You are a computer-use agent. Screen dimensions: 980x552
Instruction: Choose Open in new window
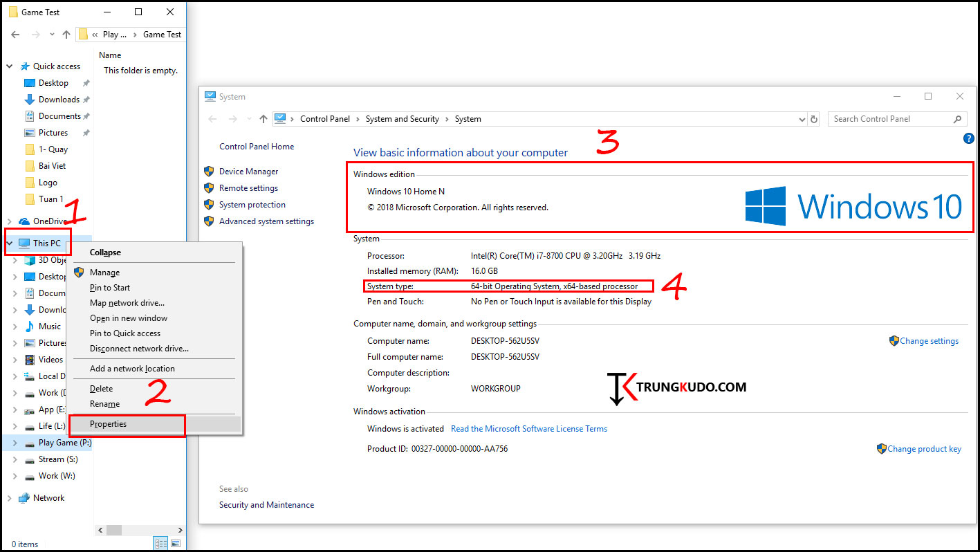tap(154, 318)
